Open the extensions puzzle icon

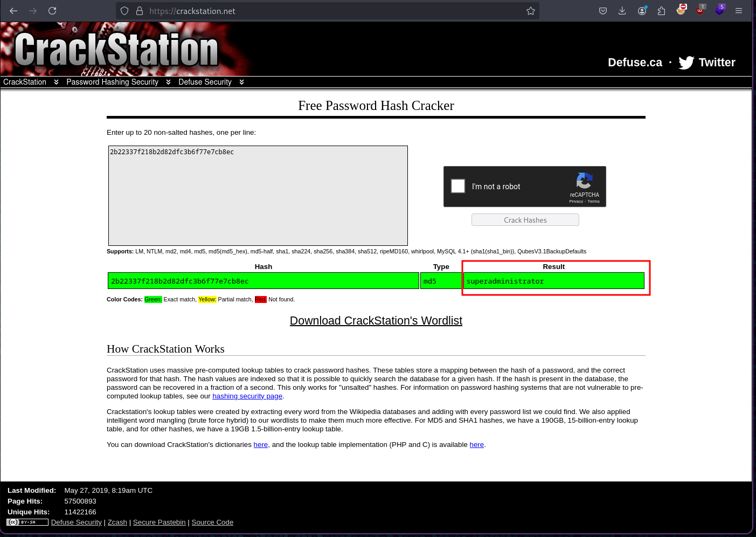coord(662,11)
